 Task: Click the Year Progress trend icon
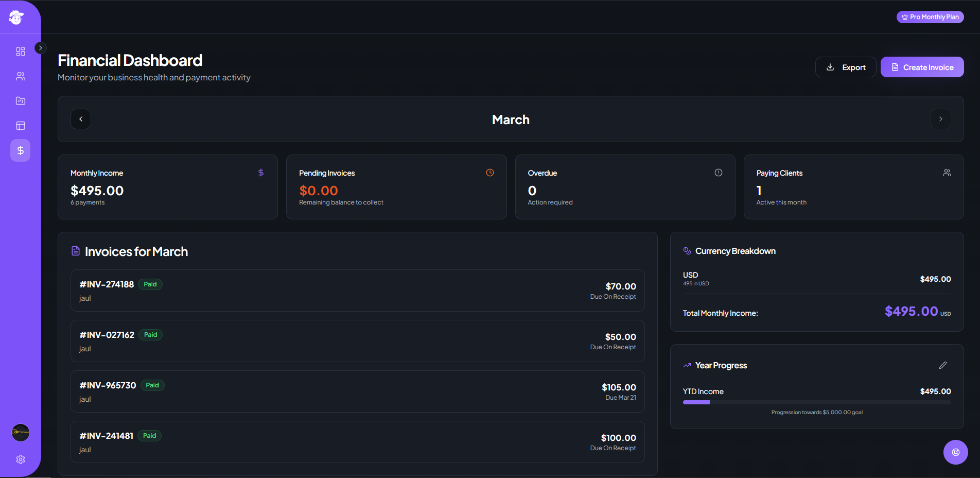point(687,365)
